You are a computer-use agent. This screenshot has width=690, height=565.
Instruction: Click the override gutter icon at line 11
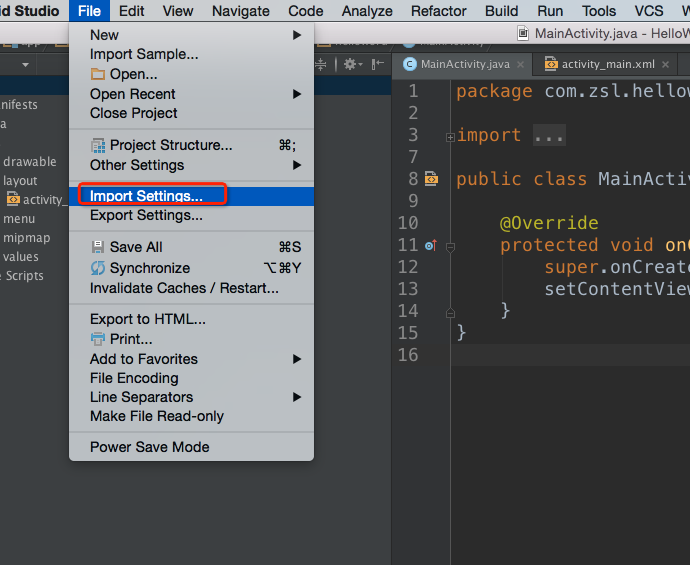(431, 245)
